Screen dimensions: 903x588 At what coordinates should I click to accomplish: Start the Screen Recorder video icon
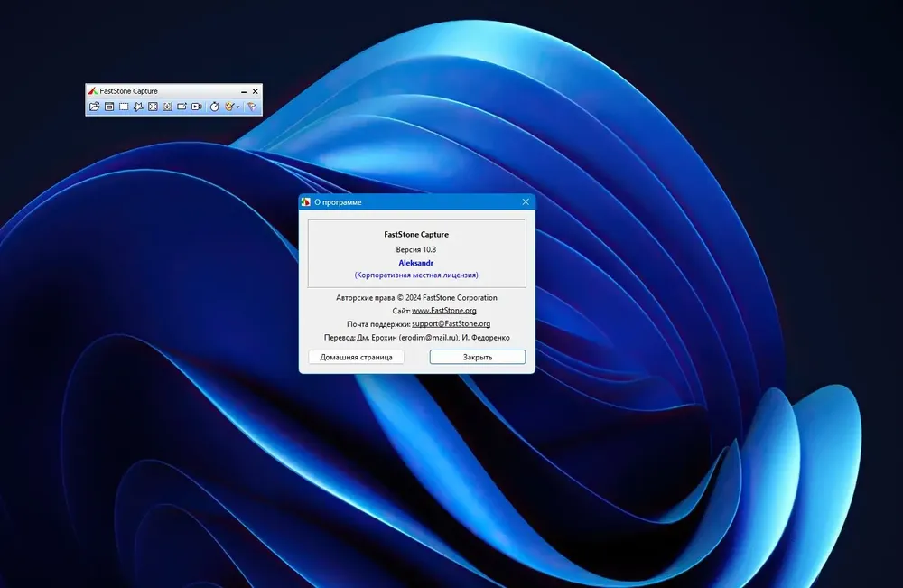pos(196,107)
